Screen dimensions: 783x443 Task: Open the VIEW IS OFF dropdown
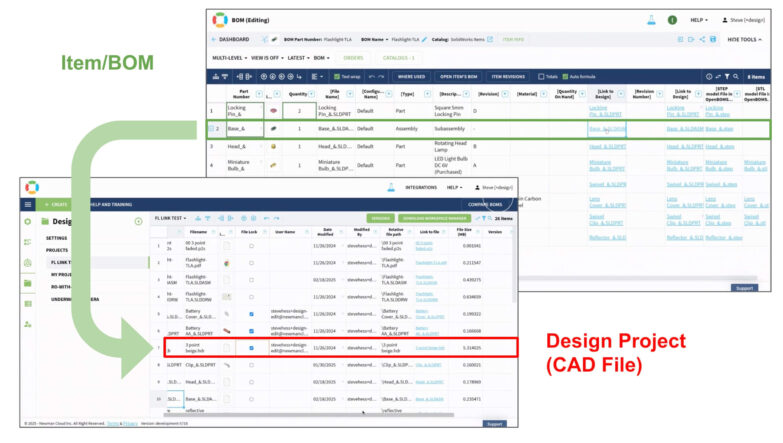tap(267, 58)
